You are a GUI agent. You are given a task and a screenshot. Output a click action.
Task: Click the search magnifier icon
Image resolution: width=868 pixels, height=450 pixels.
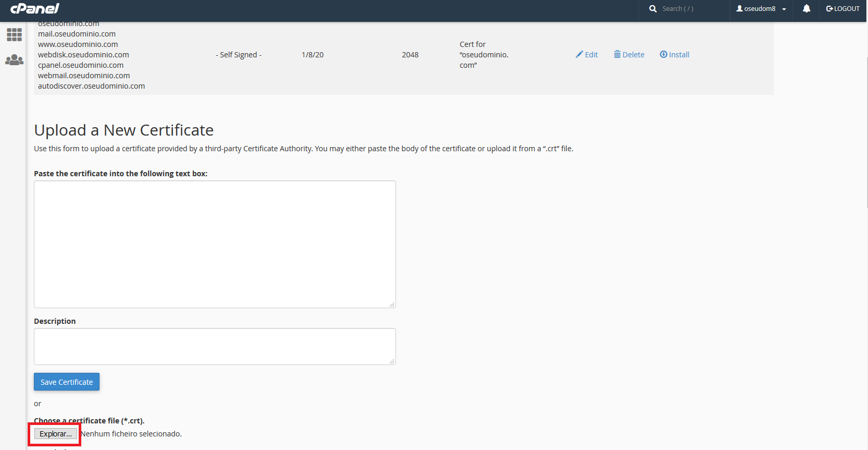pos(652,9)
